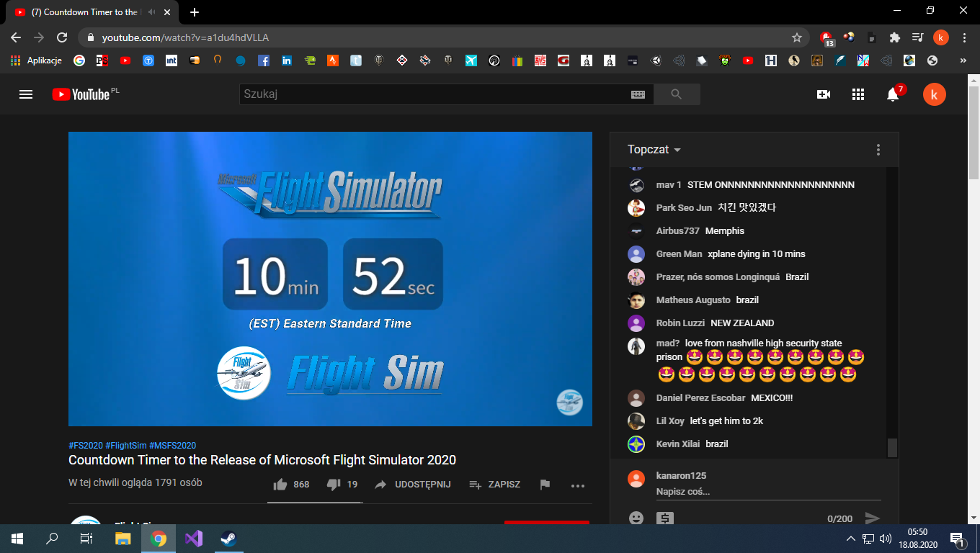Open Chrome's three-dot main menu

coord(964,37)
